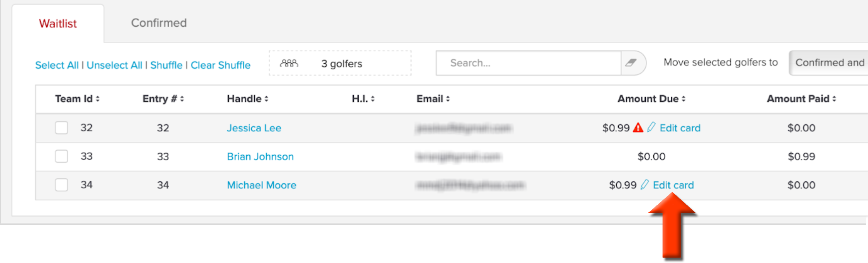Sort by Amount Due column arrows
The image size is (868, 263).
[x=684, y=99]
